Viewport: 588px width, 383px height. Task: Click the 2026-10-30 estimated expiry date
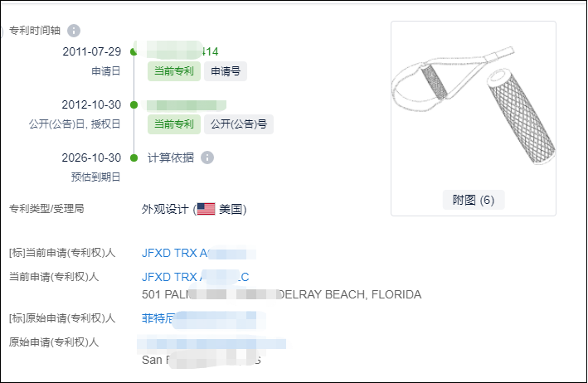click(91, 158)
